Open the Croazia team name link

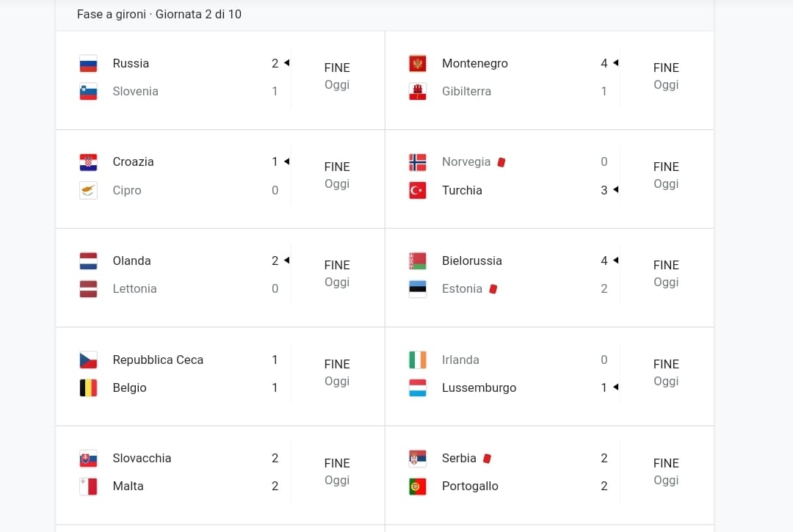(133, 161)
